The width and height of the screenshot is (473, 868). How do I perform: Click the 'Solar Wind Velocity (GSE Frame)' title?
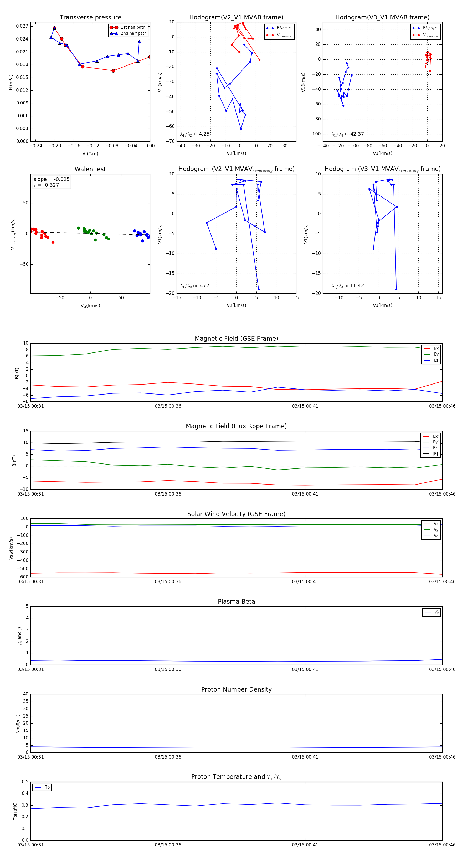tap(236, 514)
